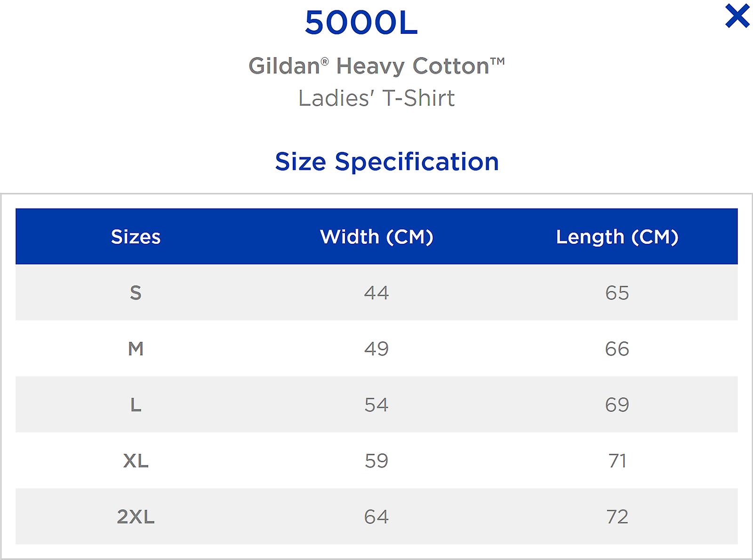Select the XL size row label

[136, 460]
